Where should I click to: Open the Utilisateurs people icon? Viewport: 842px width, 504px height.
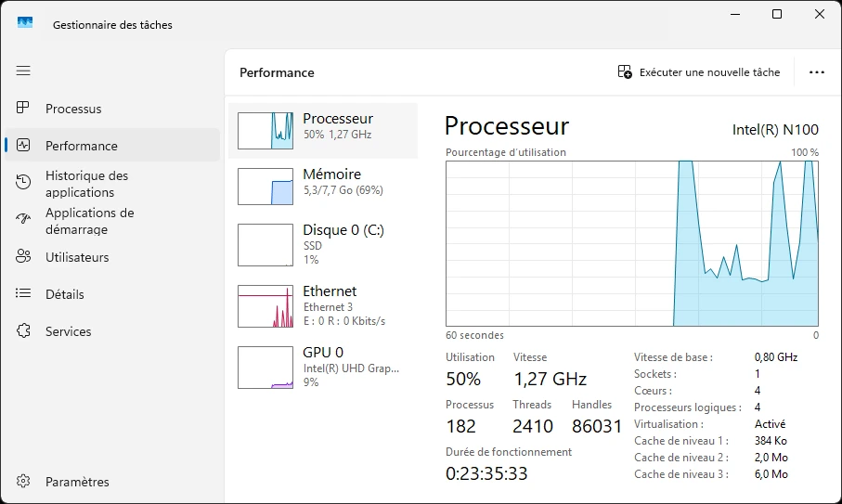click(x=23, y=256)
